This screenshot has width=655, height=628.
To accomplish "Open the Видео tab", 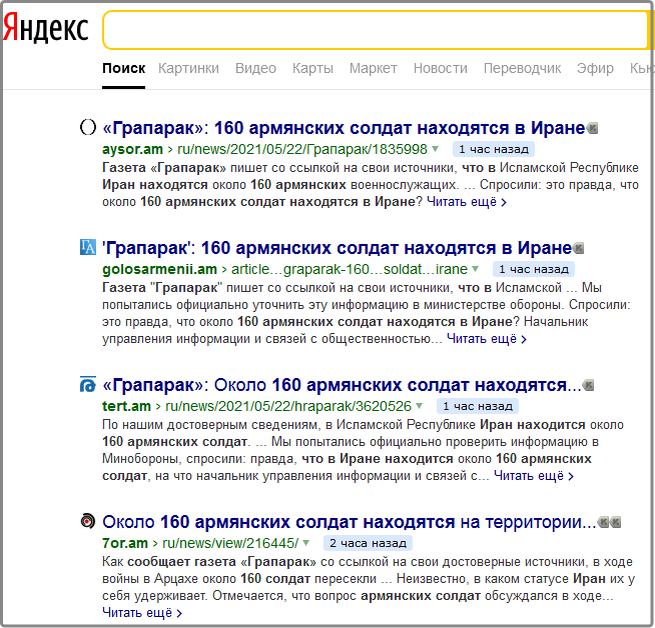I will click(x=256, y=68).
